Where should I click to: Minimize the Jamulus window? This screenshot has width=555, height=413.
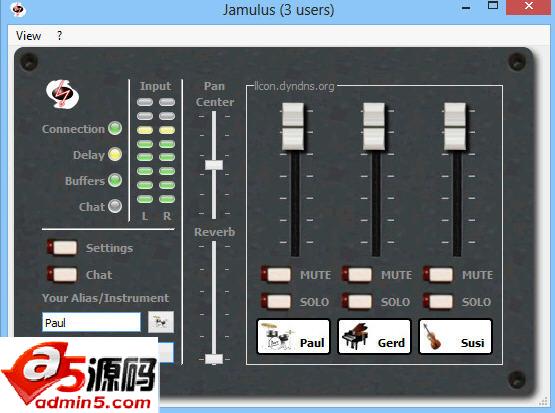[x=467, y=8]
